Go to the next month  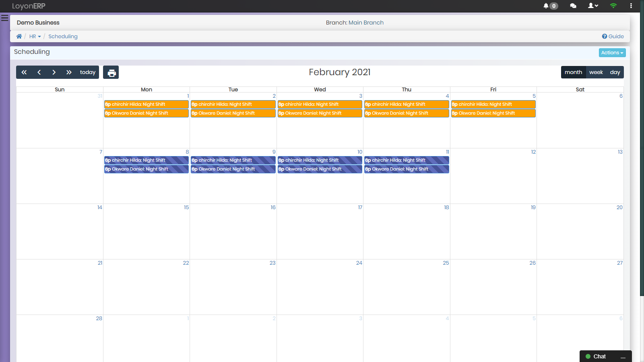54,72
